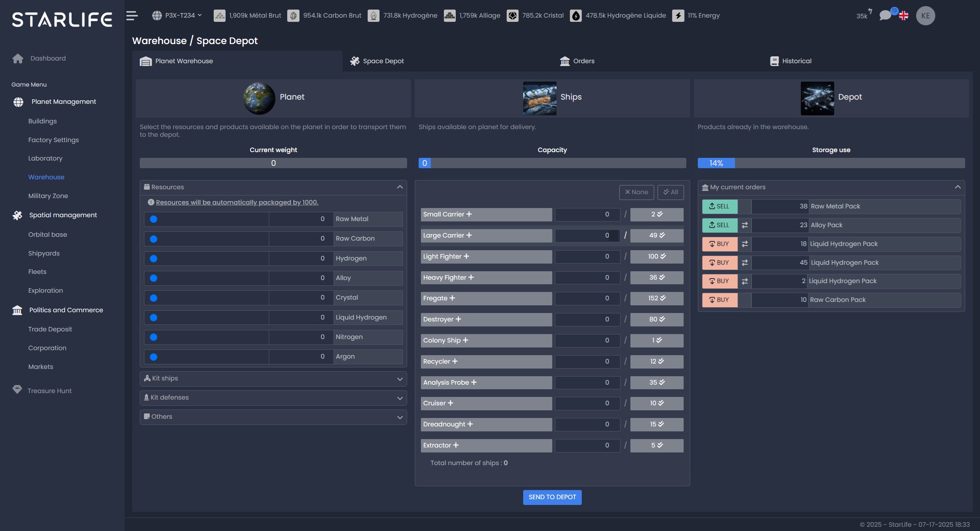Adjust the Raw Metal quantity slider
This screenshot has height=531, width=980.
pyautogui.click(x=207, y=219)
